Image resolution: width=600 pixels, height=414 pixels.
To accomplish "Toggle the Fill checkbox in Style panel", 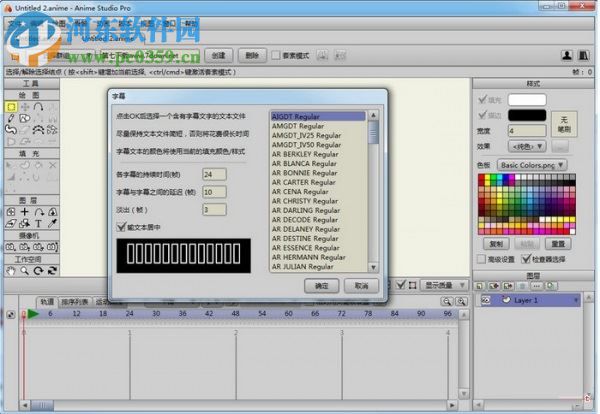I will pyautogui.click(x=483, y=100).
